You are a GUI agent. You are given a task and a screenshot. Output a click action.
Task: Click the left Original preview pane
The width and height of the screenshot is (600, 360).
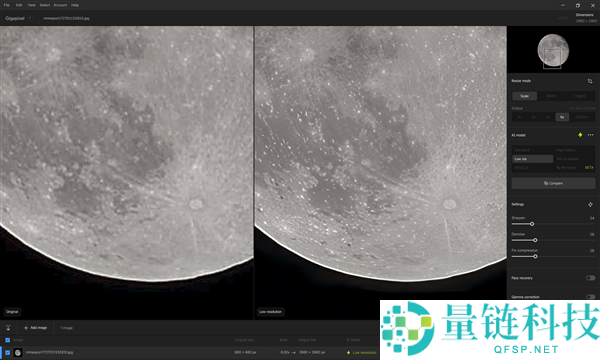(x=126, y=172)
